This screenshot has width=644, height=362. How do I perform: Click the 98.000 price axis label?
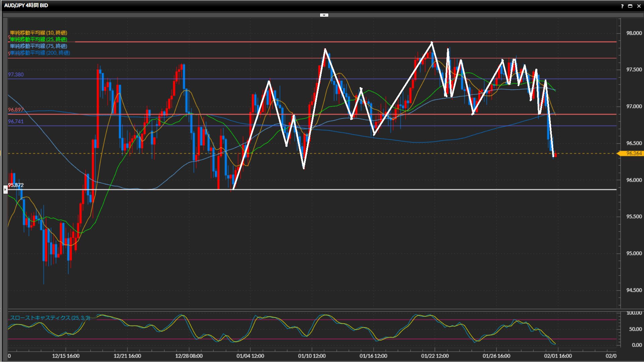[x=634, y=33]
